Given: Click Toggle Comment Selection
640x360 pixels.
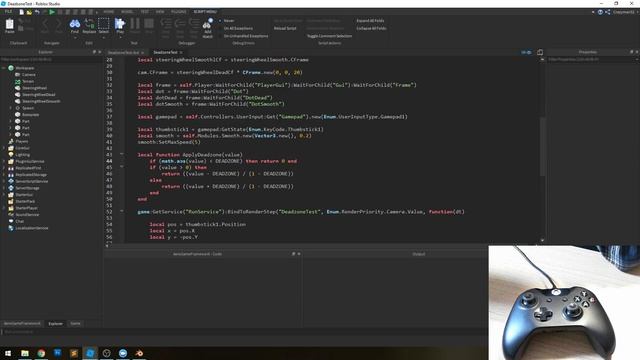Looking at the screenshot, I should click(x=329, y=36).
